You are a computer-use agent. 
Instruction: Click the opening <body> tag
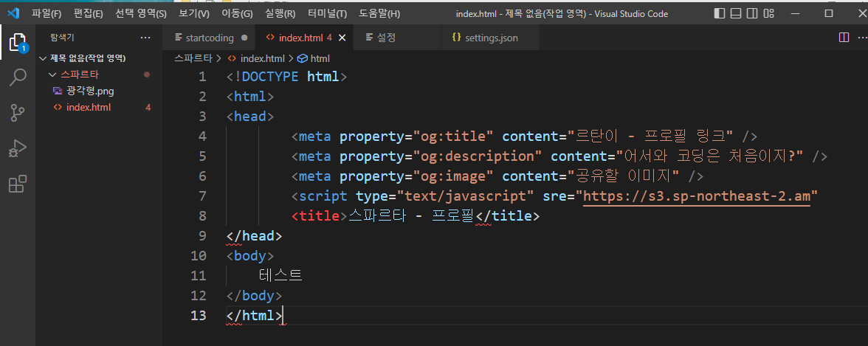[x=250, y=256]
